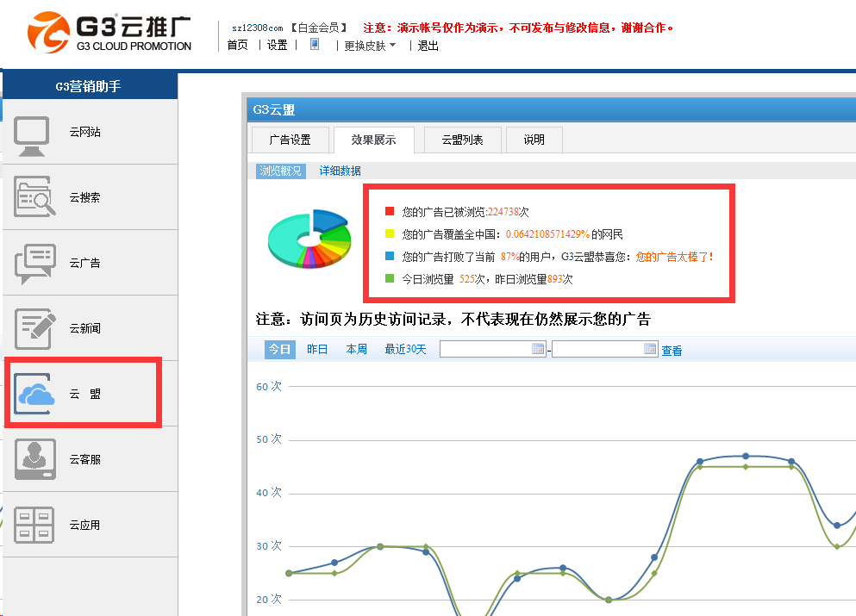Click 退出 to log out

click(x=428, y=46)
